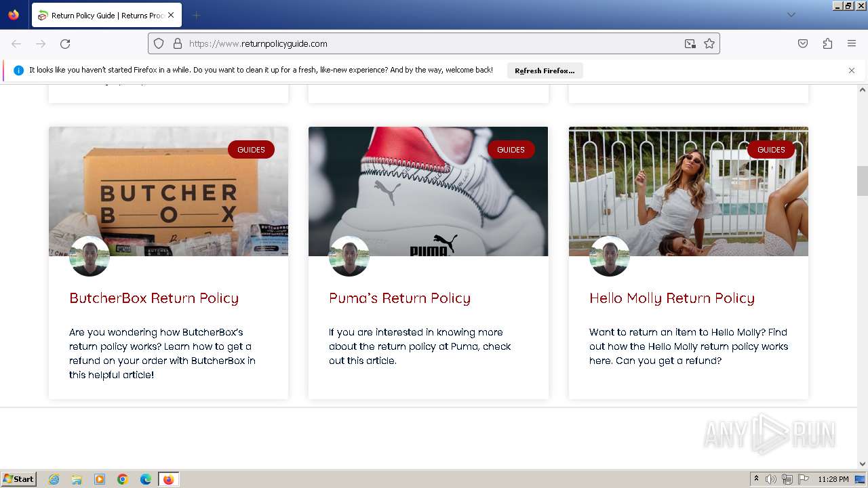
Task: Open the Firefox hamburger application menu
Action: coord(852,43)
